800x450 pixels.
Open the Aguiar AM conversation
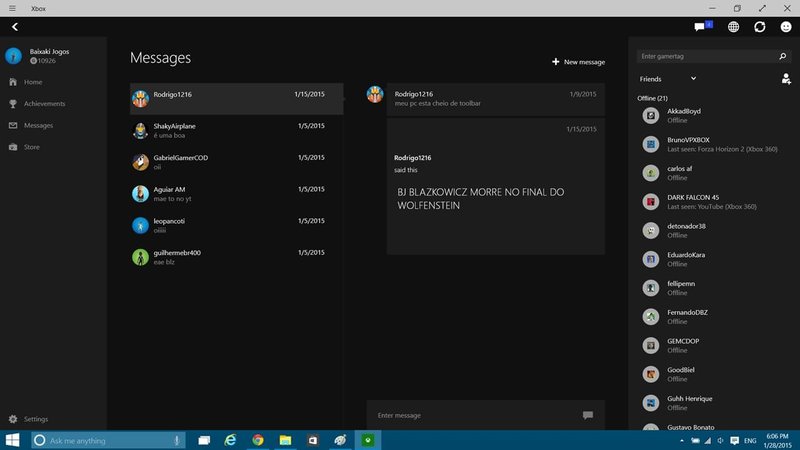coord(237,194)
